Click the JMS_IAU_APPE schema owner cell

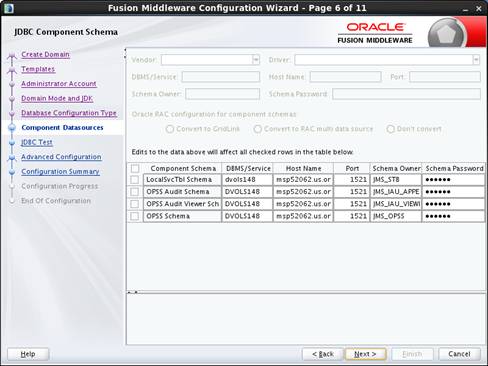click(396, 192)
